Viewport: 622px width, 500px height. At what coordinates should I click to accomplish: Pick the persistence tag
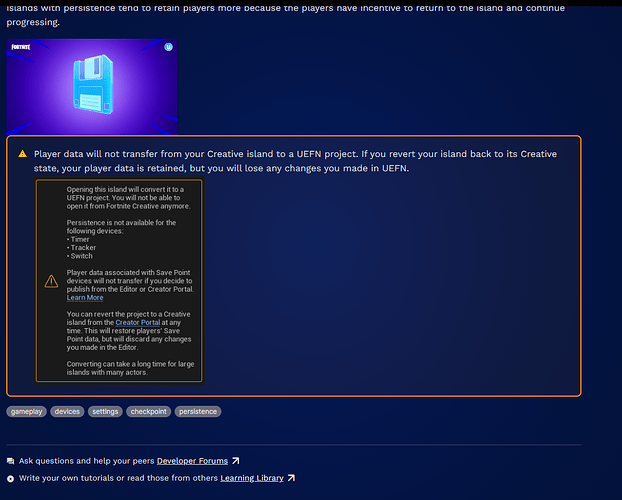coord(198,411)
